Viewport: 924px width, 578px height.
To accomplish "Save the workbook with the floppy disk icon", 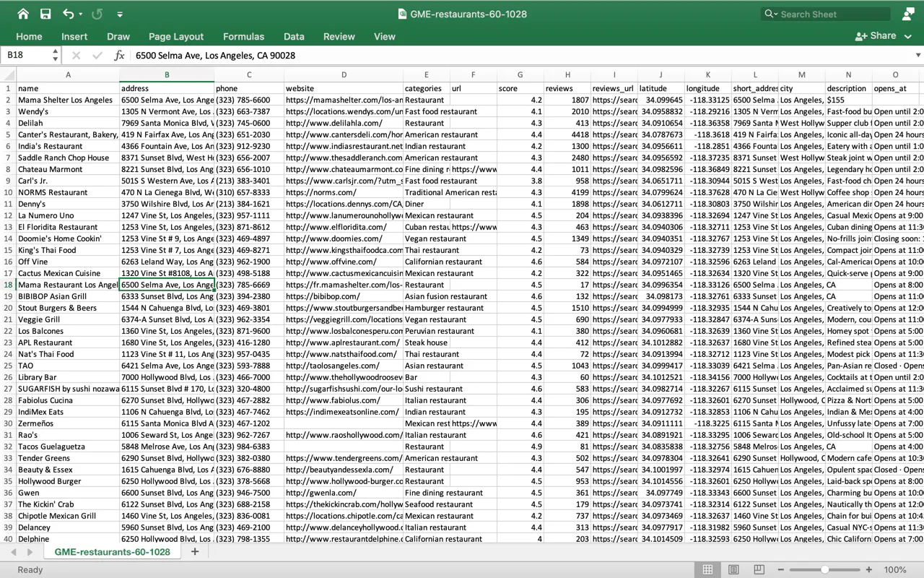I will pos(45,14).
